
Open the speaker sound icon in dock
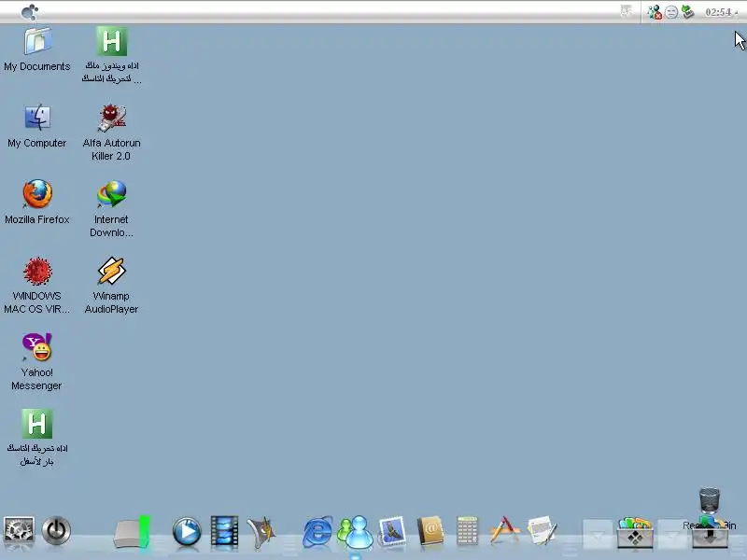coord(261,532)
